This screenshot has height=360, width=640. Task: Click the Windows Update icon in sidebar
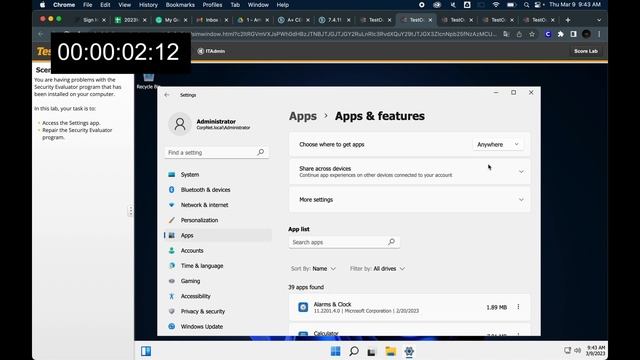click(172, 327)
